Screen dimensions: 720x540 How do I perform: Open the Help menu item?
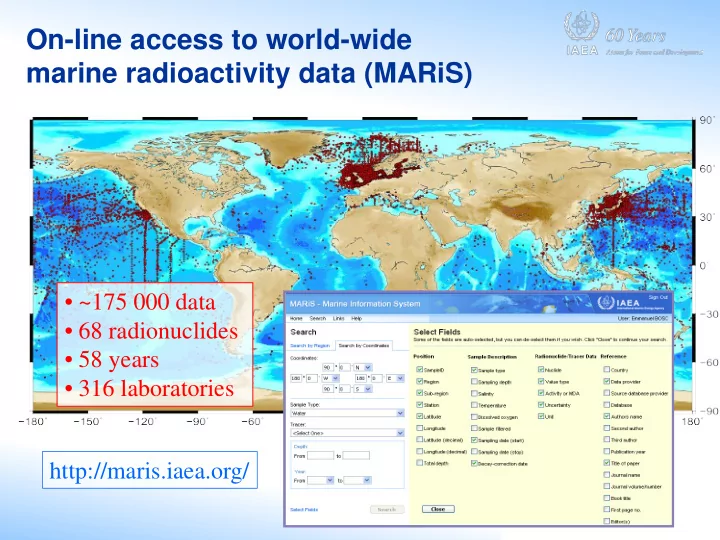pos(356,318)
